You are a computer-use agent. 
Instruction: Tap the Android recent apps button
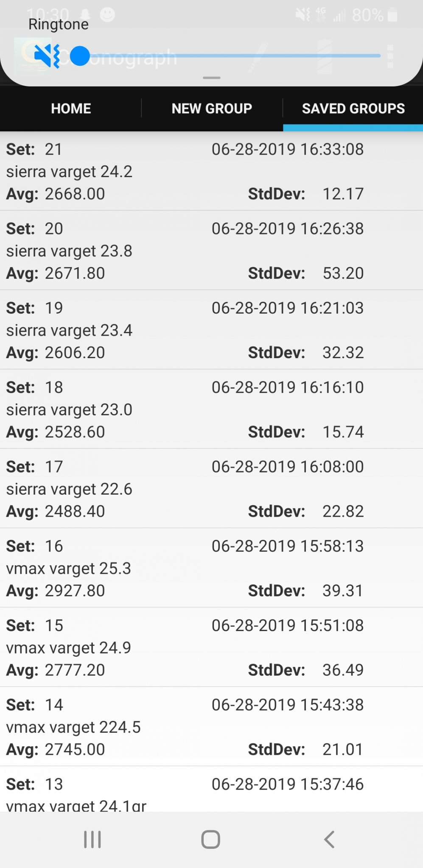(92, 839)
